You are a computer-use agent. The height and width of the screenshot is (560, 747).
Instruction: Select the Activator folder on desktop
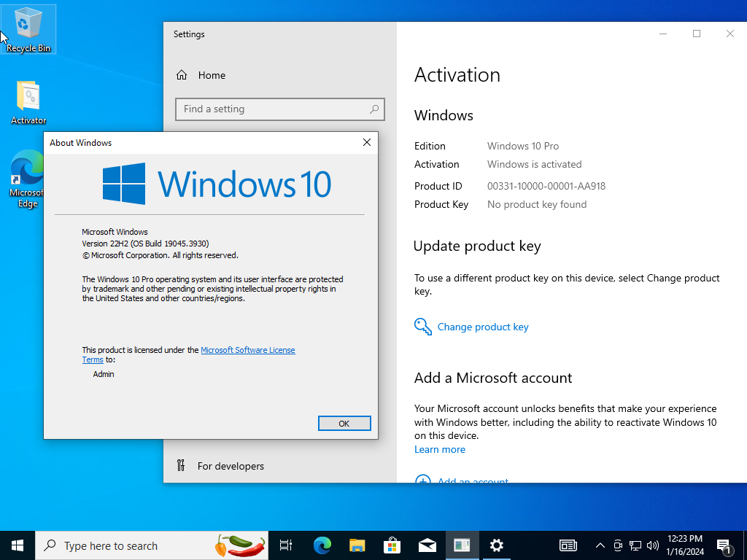[x=28, y=102]
